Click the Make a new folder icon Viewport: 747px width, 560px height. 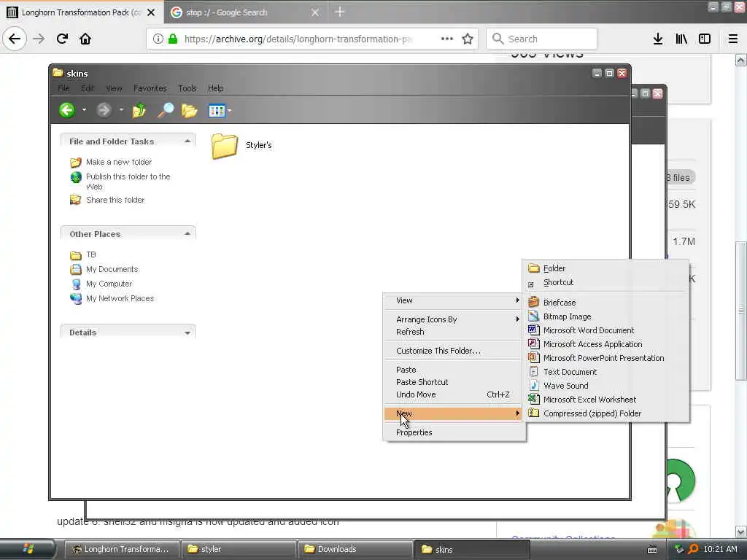[x=76, y=163]
